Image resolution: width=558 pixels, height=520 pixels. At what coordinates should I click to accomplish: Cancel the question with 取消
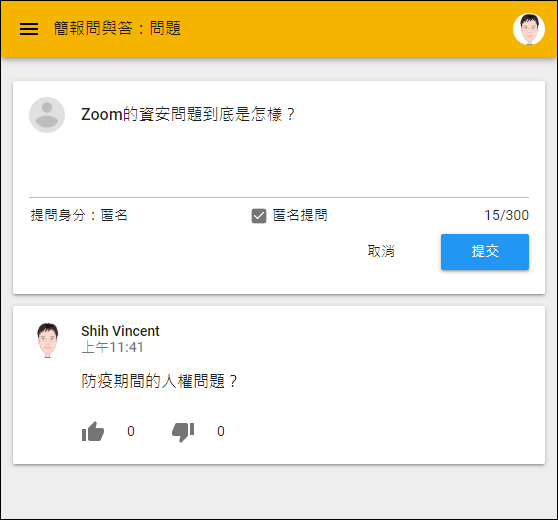(x=381, y=251)
